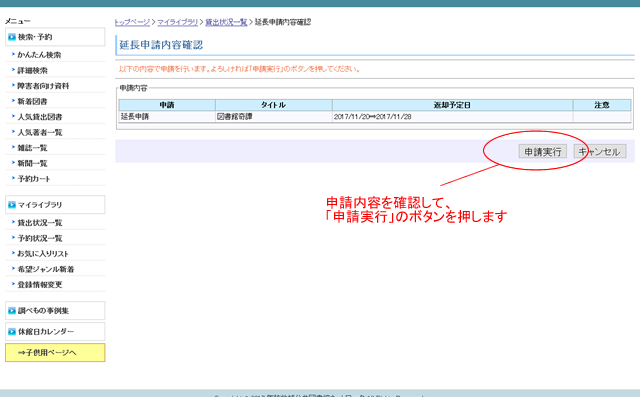640x397 pixels.
Task: Click the 注意 column header
Action: tap(602, 105)
